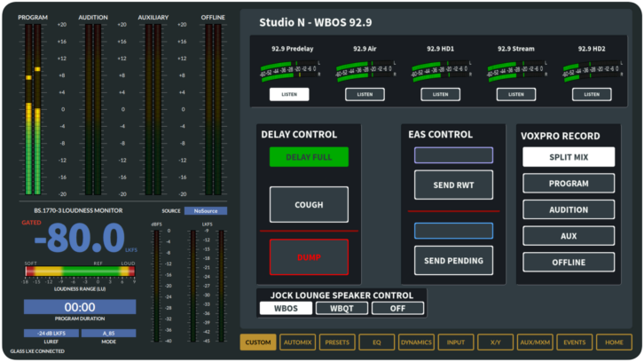Select AUDITION in VoxPro Record
Viewport: 644px width, 362px height.
click(x=569, y=209)
